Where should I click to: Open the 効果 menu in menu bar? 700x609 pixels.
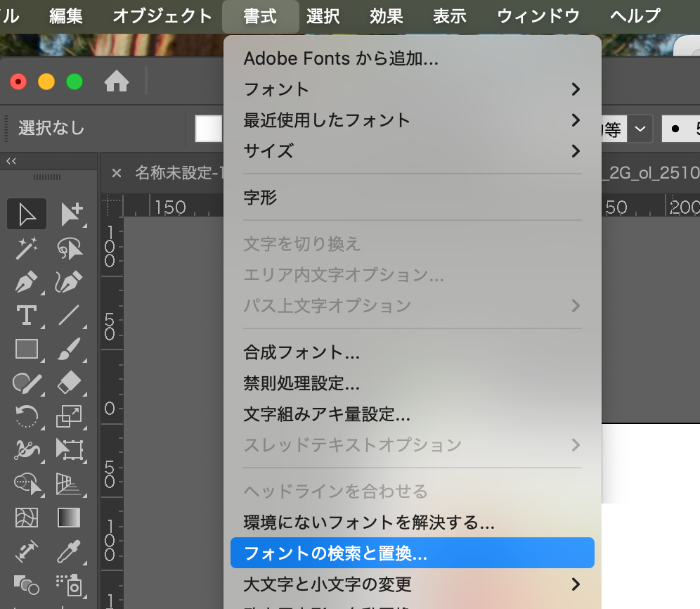(386, 16)
